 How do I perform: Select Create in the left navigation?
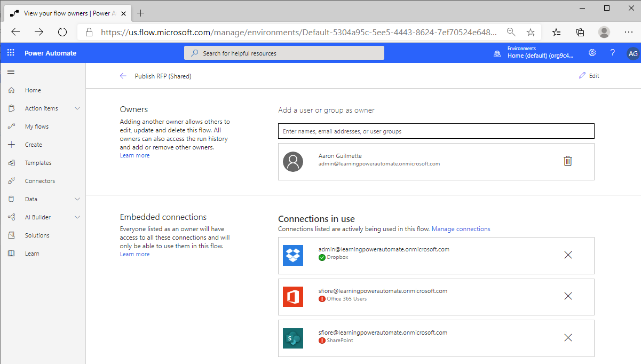(34, 145)
